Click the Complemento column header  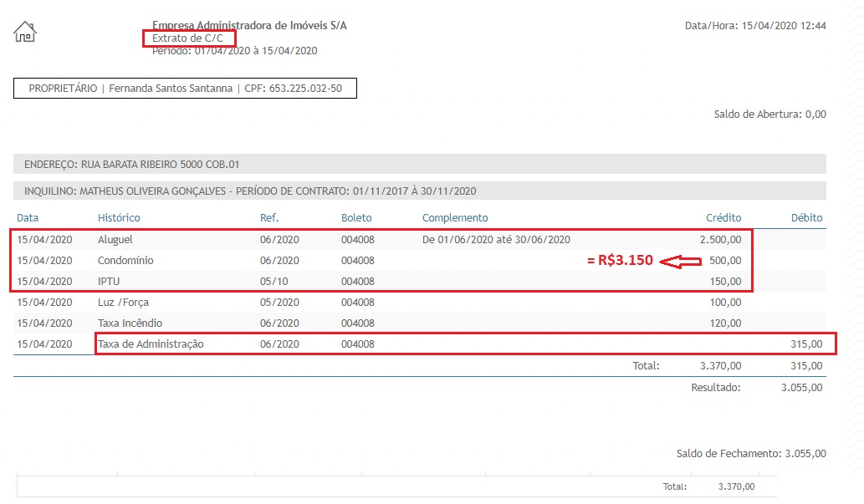click(455, 218)
